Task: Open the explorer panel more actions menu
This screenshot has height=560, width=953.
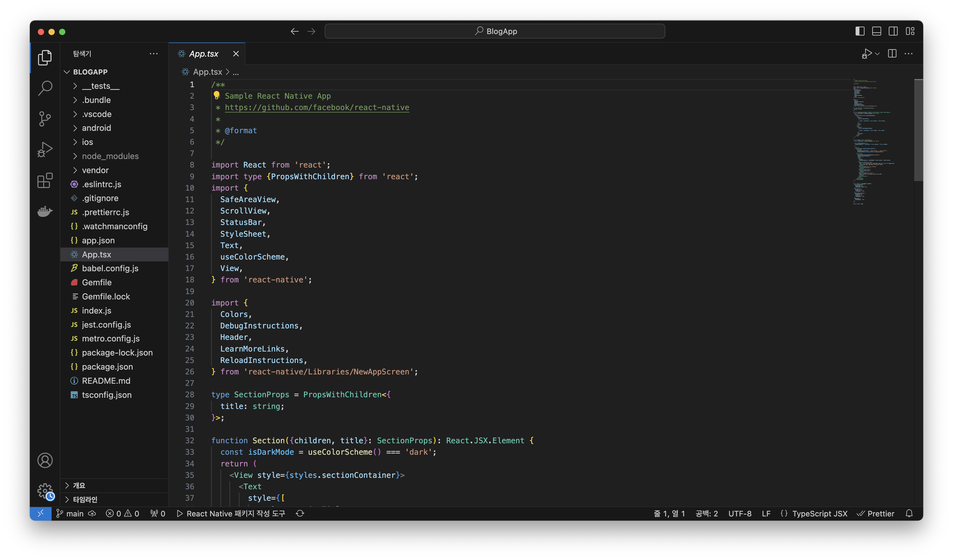Action: [x=153, y=54]
